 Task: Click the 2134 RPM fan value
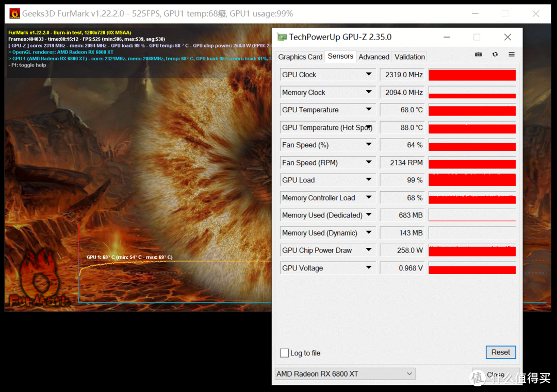pyautogui.click(x=402, y=162)
